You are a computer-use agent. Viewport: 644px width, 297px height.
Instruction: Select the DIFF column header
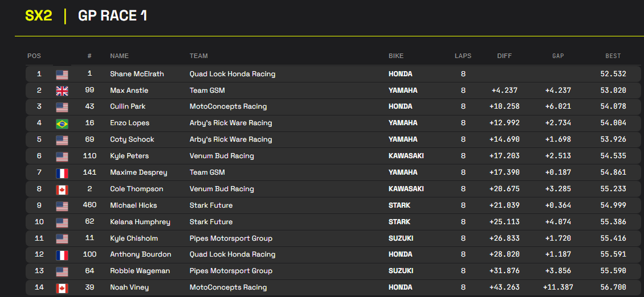click(504, 56)
